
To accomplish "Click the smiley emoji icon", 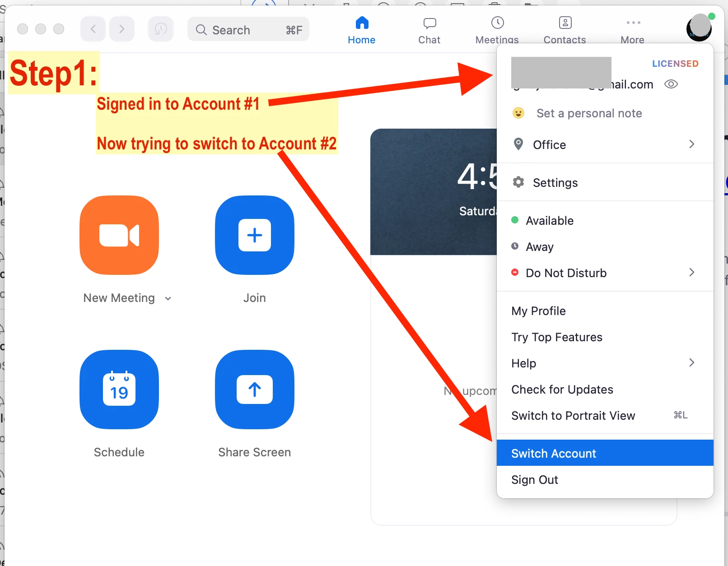I will click(518, 113).
